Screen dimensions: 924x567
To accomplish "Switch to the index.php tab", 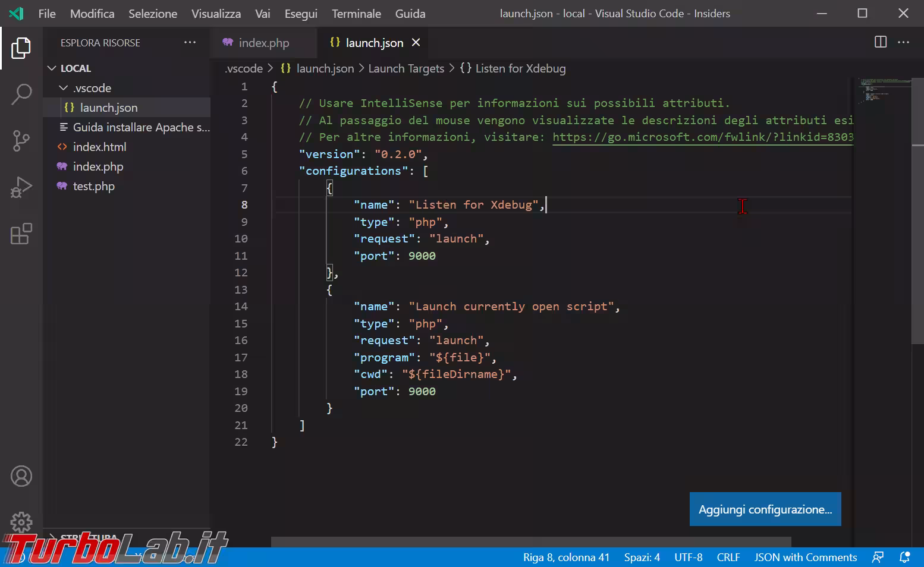I will [263, 43].
